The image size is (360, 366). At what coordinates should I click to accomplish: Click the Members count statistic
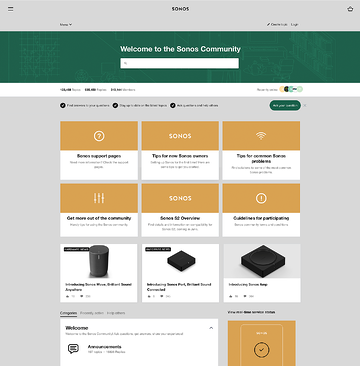point(123,90)
